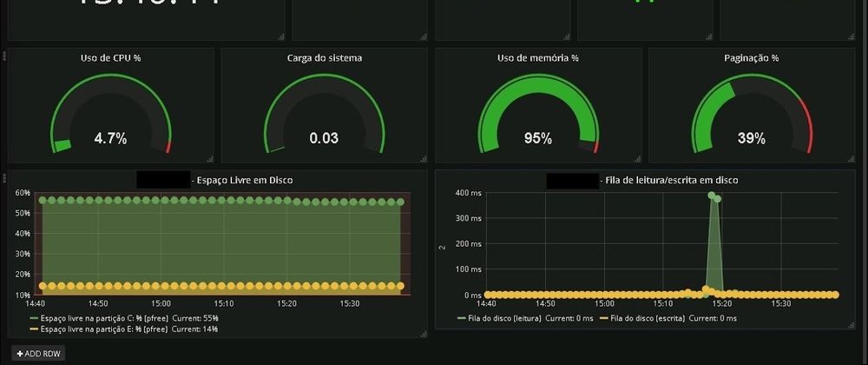Click the resize grip of 'Paginação %' panel
Viewport: 868px width, 365px height.
[850, 159]
